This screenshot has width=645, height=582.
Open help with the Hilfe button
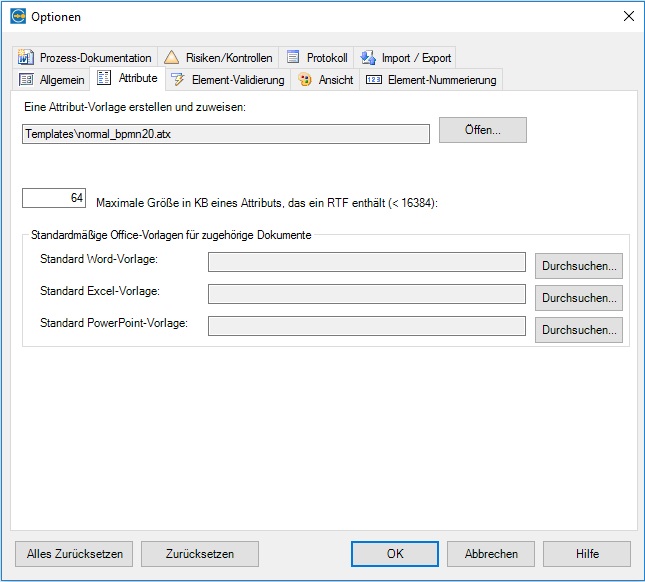(x=587, y=554)
